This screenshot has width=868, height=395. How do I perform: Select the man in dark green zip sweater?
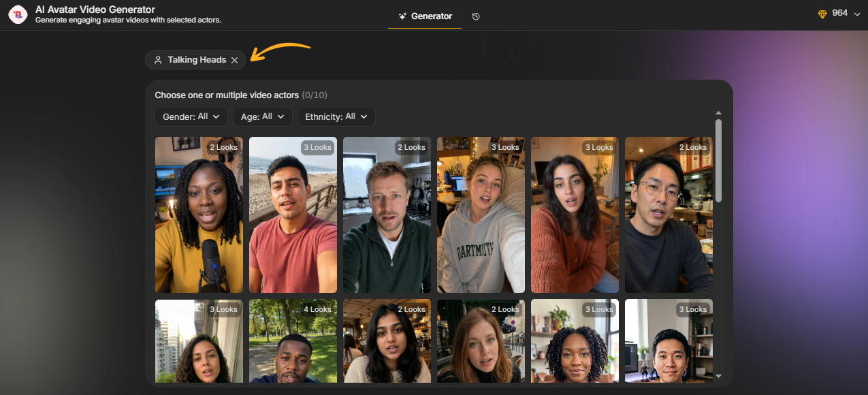pyautogui.click(x=387, y=215)
